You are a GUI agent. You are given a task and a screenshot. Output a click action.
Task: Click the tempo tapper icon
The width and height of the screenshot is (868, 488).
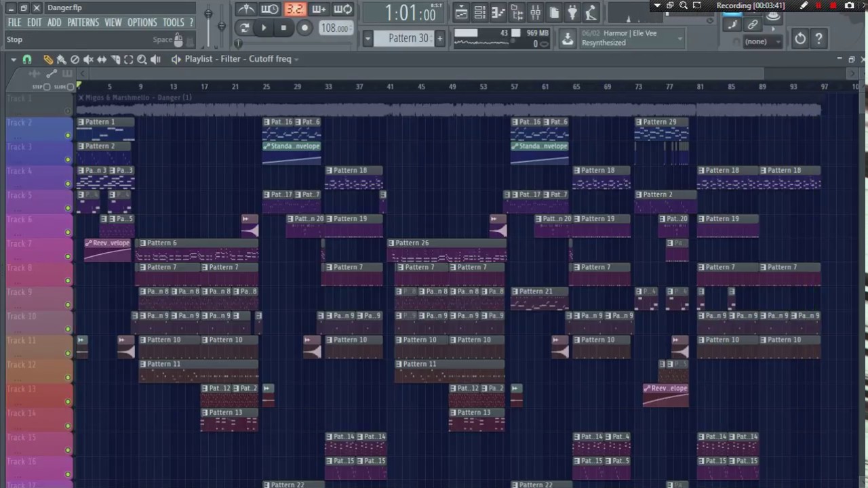(x=591, y=12)
